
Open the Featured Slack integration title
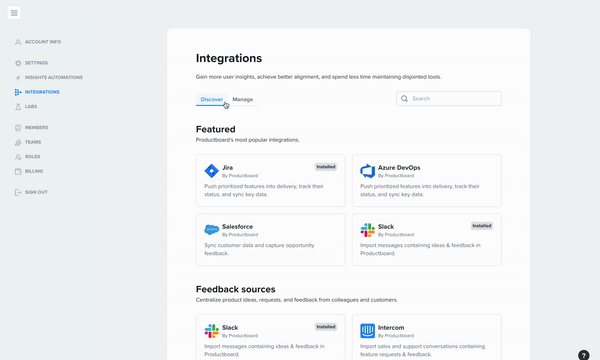point(386,226)
